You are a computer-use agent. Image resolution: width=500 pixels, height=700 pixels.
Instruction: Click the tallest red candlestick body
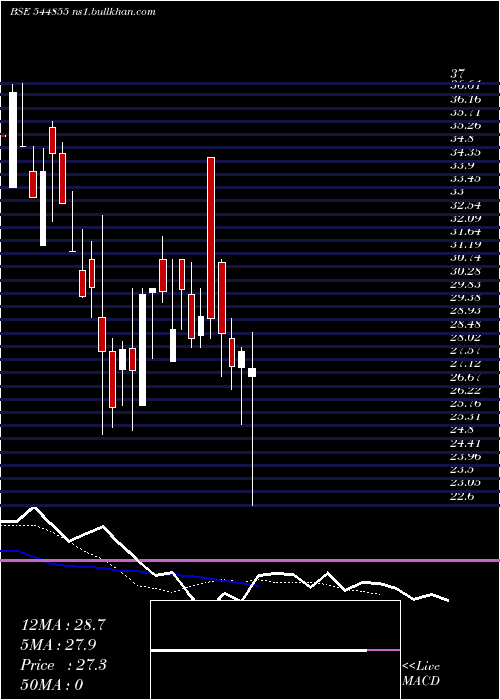[211, 238]
